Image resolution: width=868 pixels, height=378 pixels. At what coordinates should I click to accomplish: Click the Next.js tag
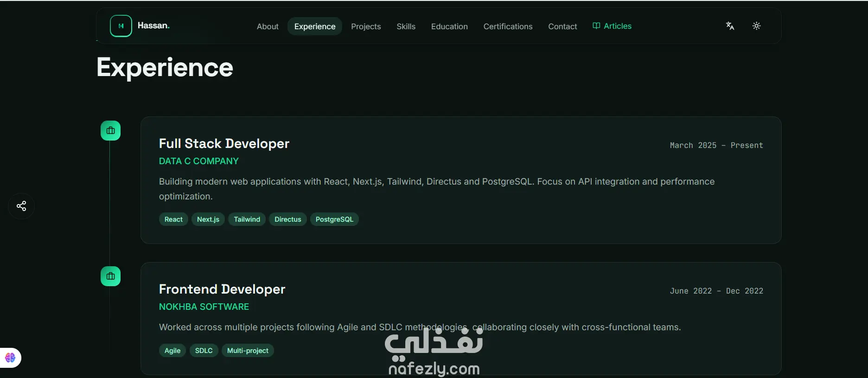click(208, 219)
